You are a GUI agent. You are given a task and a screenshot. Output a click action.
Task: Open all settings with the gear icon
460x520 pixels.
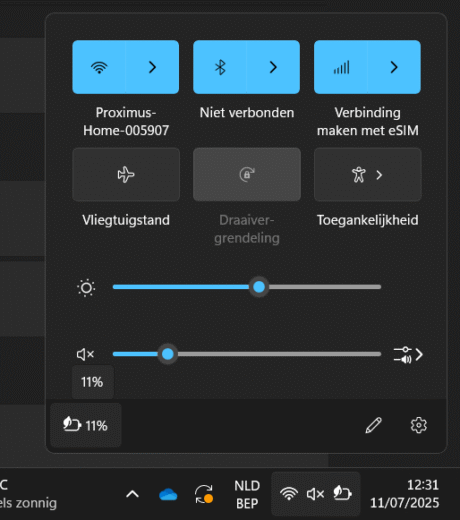coord(419,425)
